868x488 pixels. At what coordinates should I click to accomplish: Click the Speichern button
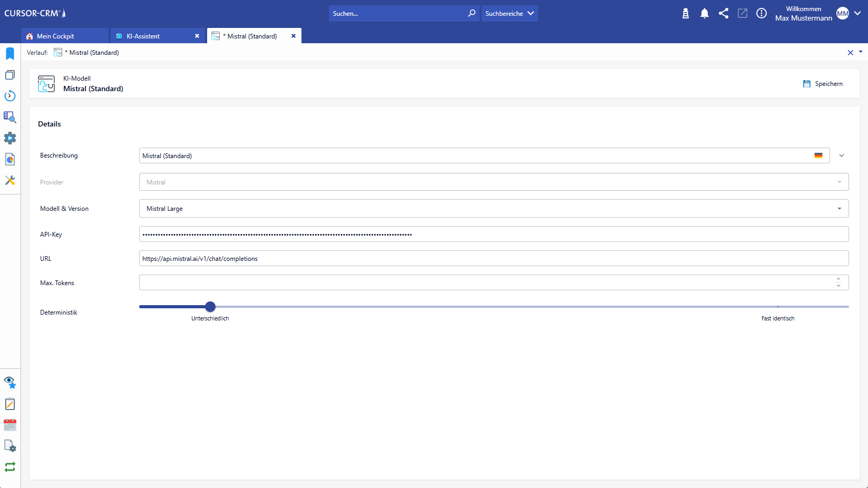point(823,84)
